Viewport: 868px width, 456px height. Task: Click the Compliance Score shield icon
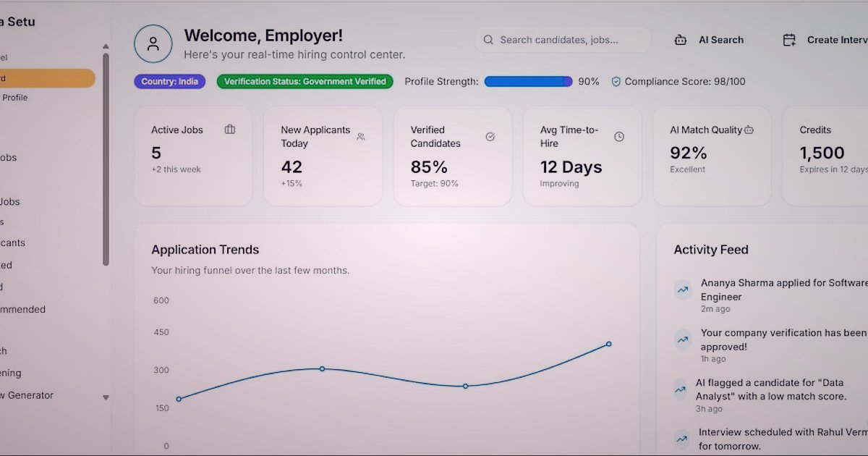tap(616, 81)
